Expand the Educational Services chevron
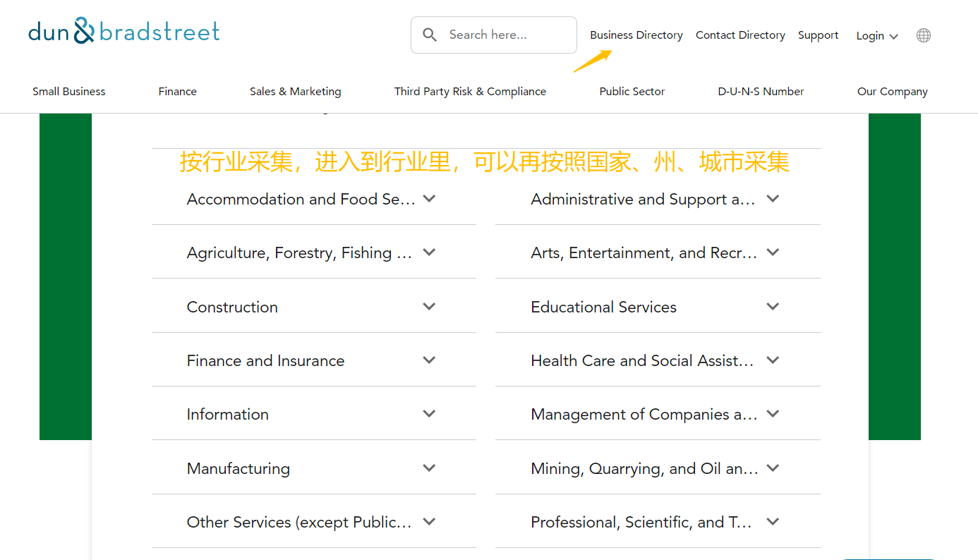The height and width of the screenshot is (560, 978). [x=773, y=306]
